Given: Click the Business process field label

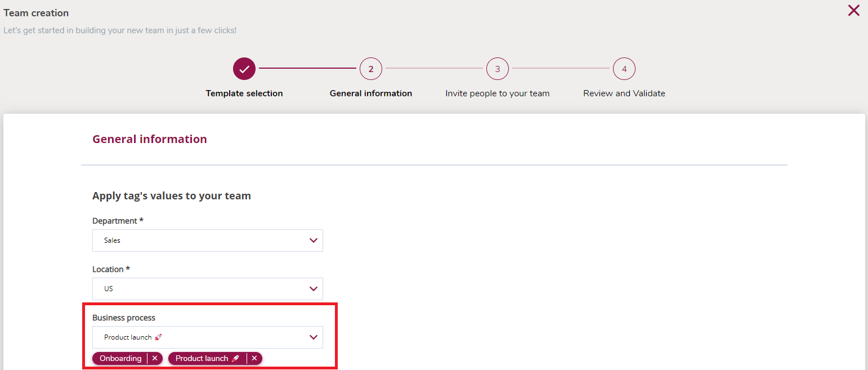Looking at the screenshot, I should pyautogui.click(x=124, y=318).
